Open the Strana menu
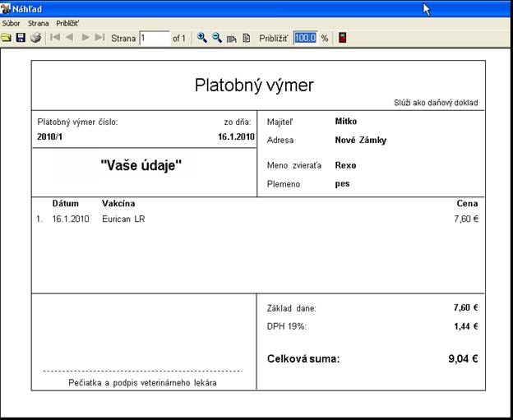Viewport: 513px width, 420px height. (39, 24)
